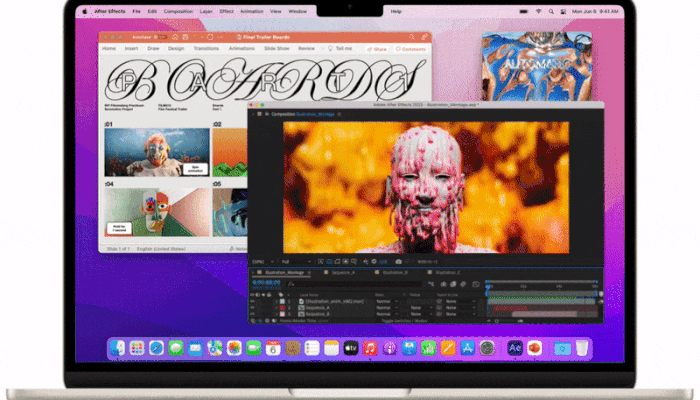Click search icon in PowerPoint title bar
This screenshot has height=400, width=700.
(x=412, y=37)
